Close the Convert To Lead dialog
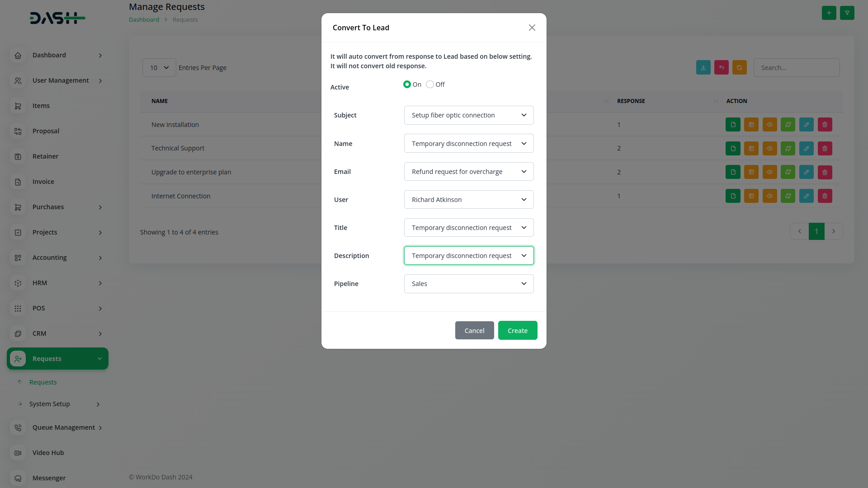868x488 pixels. click(532, 28)
